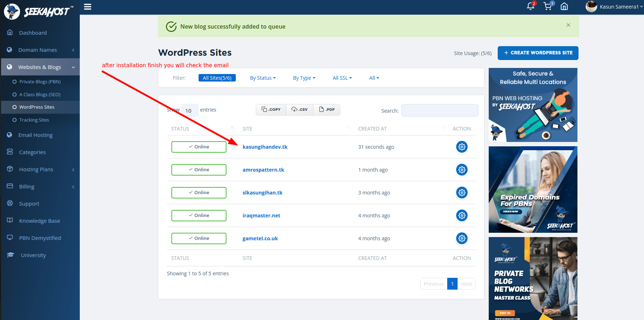
Task: Open the shopping cart
Action: click(x=547, y=6)
